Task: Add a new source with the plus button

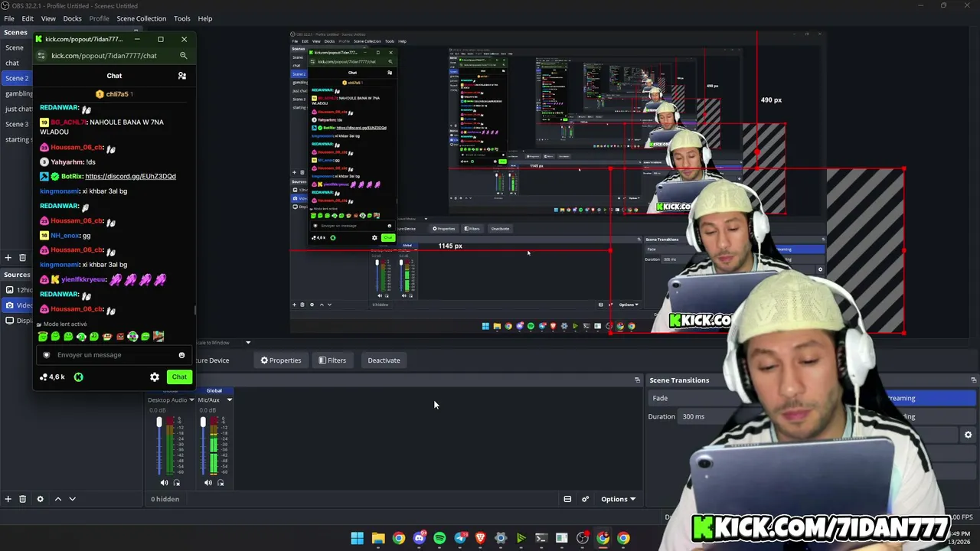Action: tap(8, 499)
